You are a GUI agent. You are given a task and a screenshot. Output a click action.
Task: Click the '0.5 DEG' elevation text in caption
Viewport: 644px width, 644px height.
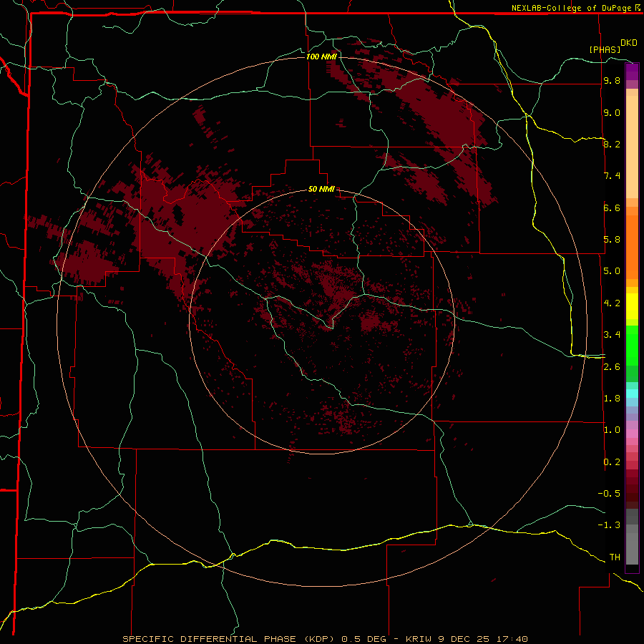pyautogui.click(x=364, y=639)
